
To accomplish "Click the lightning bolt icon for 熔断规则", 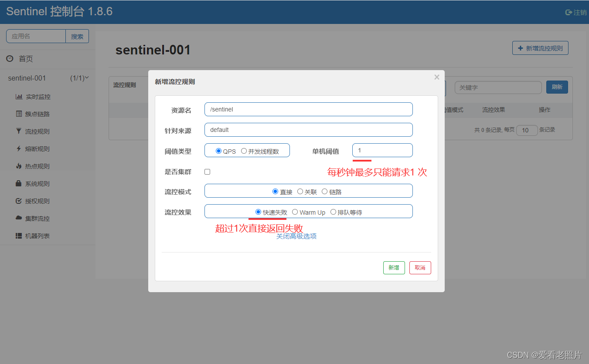I will coord(19,148).
